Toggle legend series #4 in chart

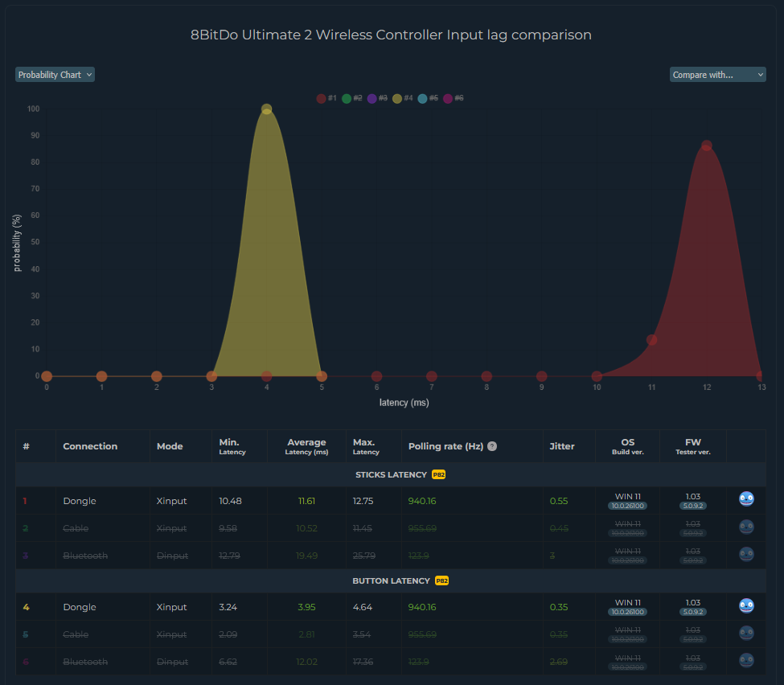pyautogui.click(x=403, y=99)
